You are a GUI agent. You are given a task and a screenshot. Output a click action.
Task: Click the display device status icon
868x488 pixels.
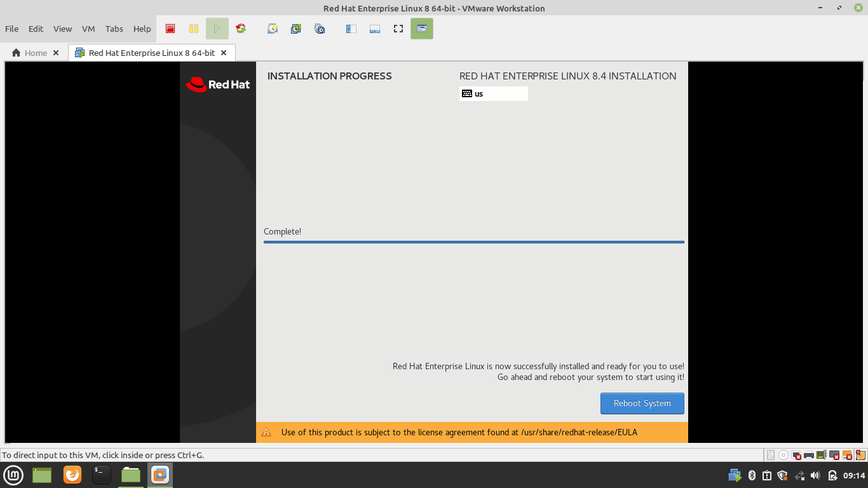[834, 455]
